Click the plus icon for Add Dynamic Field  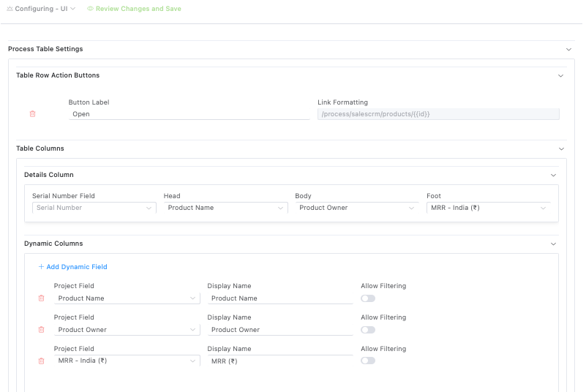click(x=41, y=266)
